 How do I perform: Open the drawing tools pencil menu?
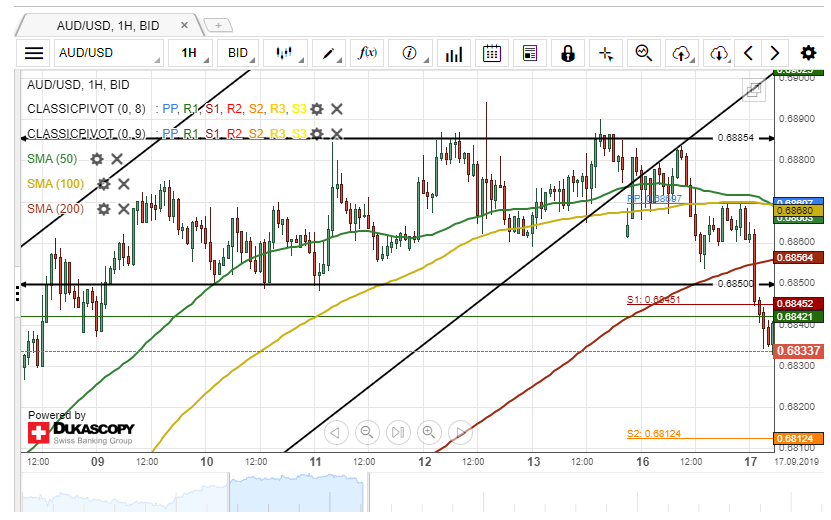point(328,53)
